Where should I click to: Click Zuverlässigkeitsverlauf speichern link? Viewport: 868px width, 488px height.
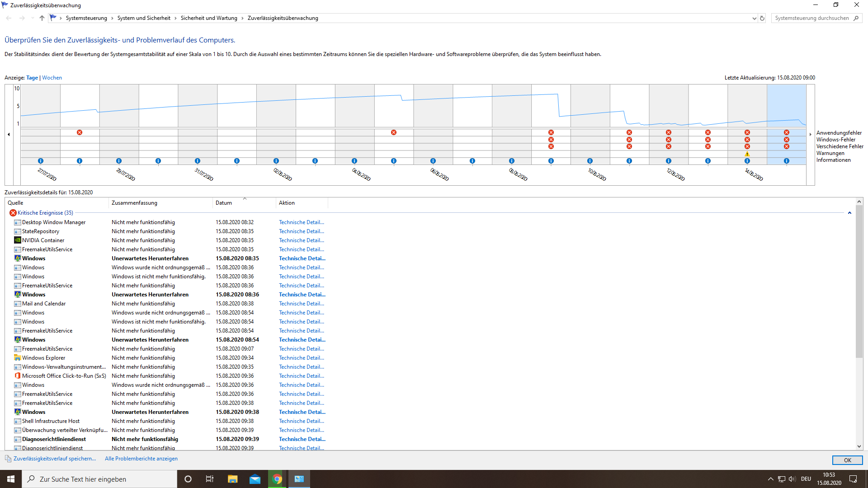click(x=54, y=459)
